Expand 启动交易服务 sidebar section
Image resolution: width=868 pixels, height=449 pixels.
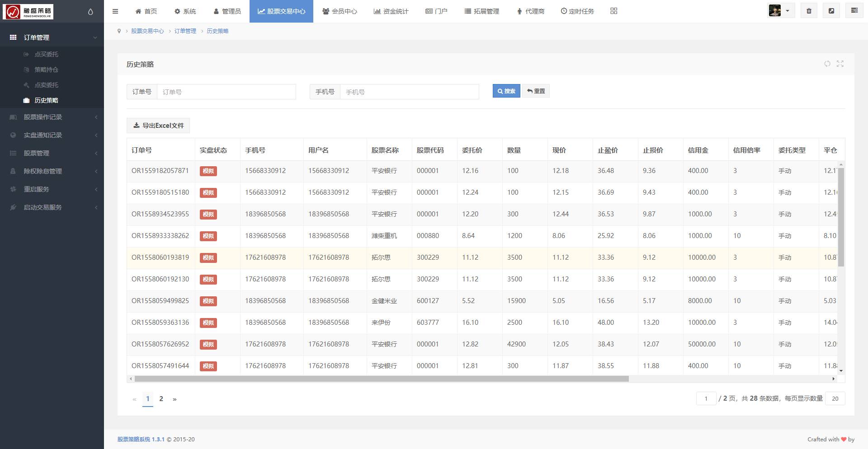[52, 207]
